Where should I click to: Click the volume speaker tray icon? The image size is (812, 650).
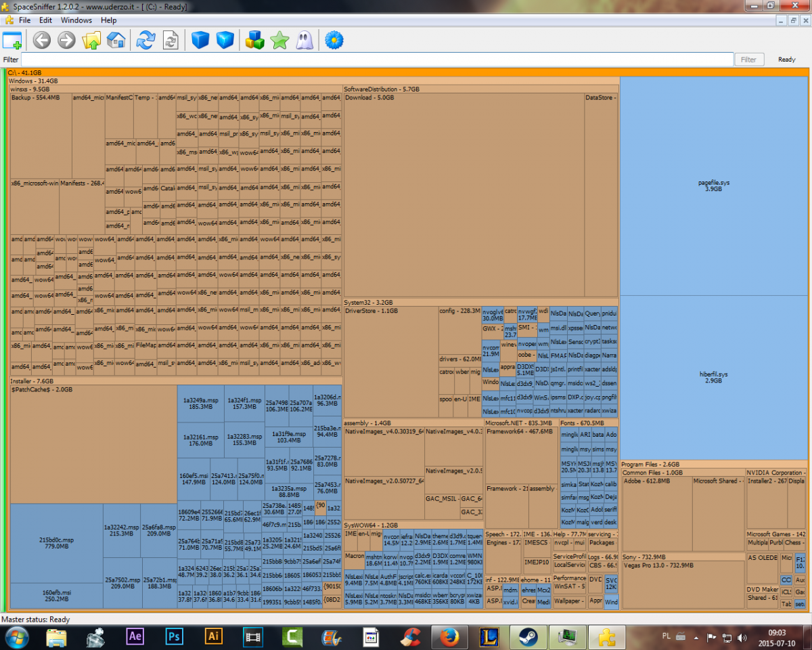(741, 638)
